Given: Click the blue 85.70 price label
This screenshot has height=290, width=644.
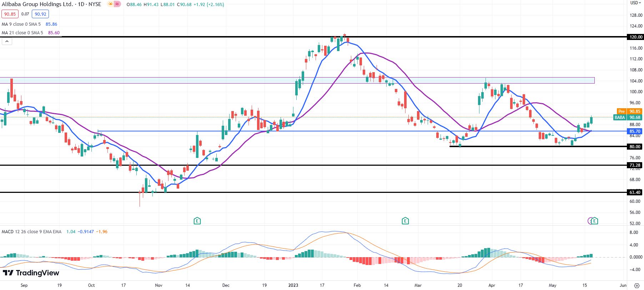Looking at the screenshot, I should pos(635,131).
